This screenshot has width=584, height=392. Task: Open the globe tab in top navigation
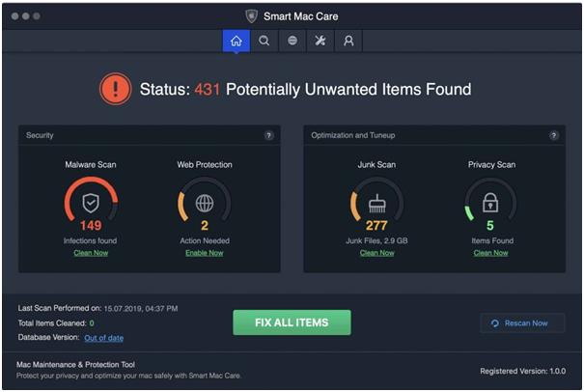[x=292, y=41]
